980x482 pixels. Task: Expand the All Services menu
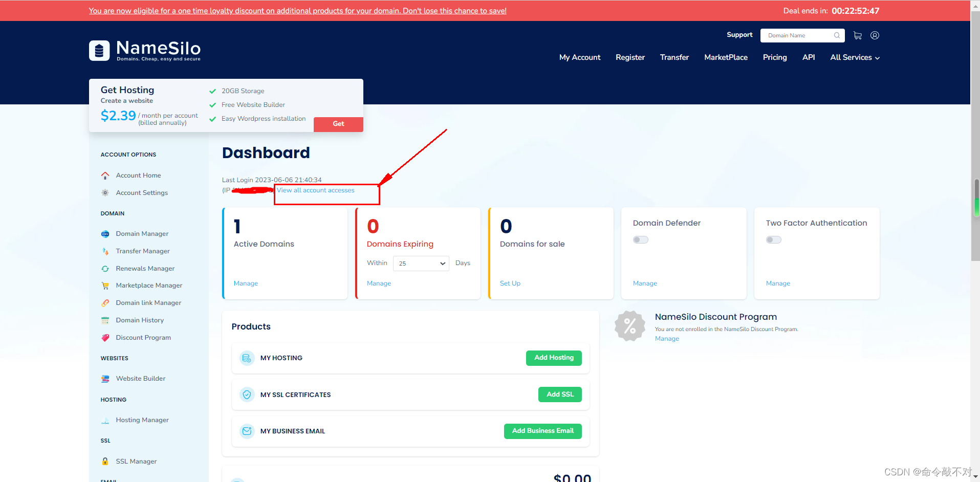(x=855, y=57)
